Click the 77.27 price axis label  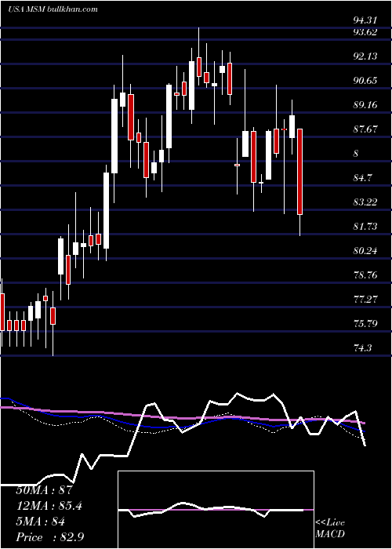(365, 300)
